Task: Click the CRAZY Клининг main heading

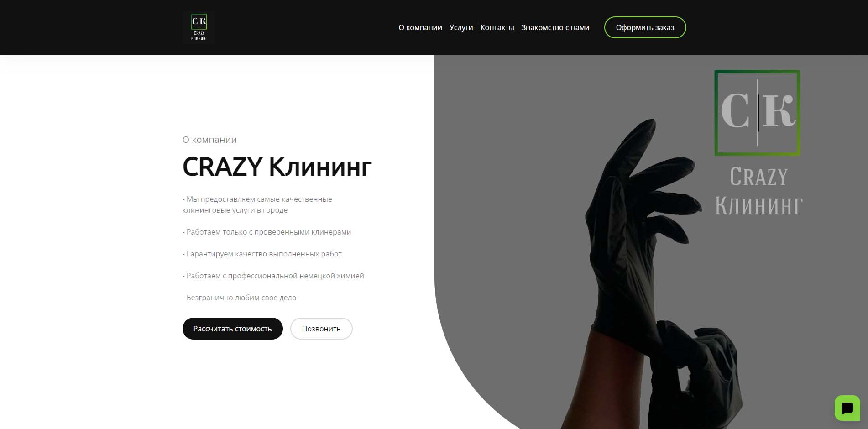Action: pyautogui.click(x=277, y=167)
